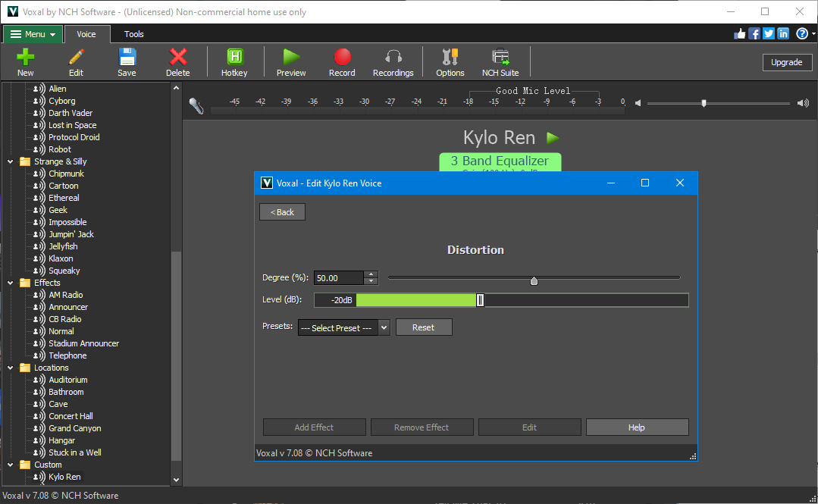Select the Jellyfish voice
This screenshot has height=504, width=818.
click(63, 247)
